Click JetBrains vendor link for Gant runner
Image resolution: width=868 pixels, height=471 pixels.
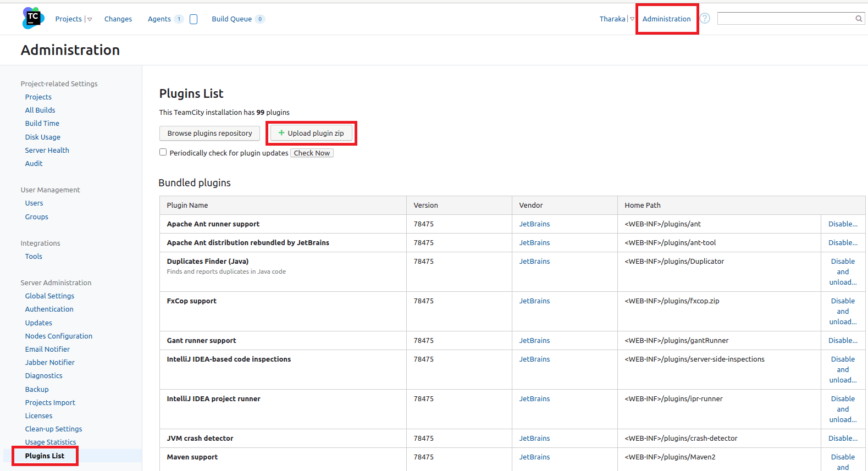point(534,340)
